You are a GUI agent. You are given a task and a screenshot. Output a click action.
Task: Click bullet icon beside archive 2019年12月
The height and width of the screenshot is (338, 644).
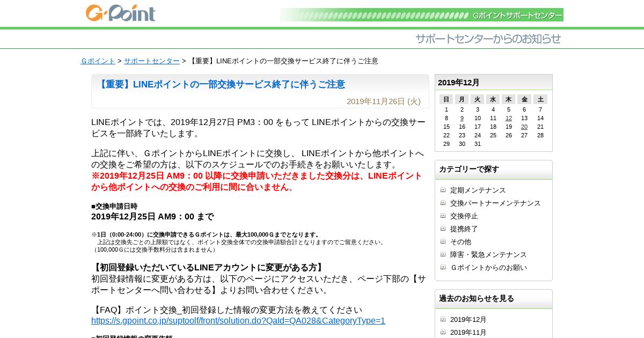tap(443, 319)
